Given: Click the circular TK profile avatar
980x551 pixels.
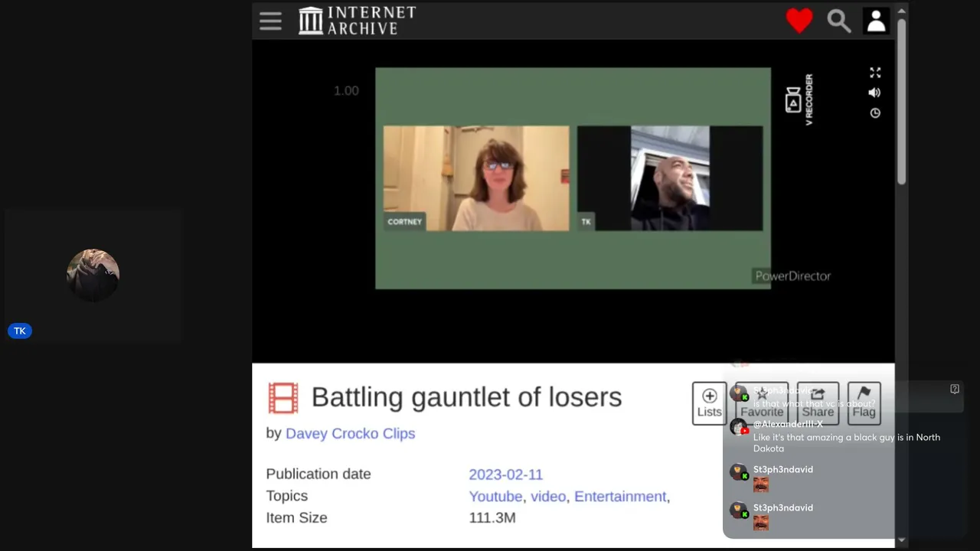Looking at the screenshot, I should click(x=93, y=275).
